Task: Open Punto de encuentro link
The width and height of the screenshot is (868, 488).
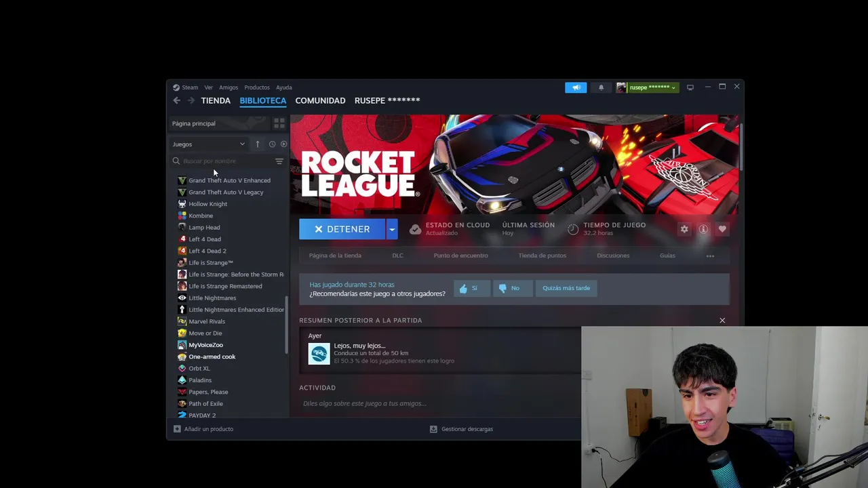Action: tap(460, 256)
